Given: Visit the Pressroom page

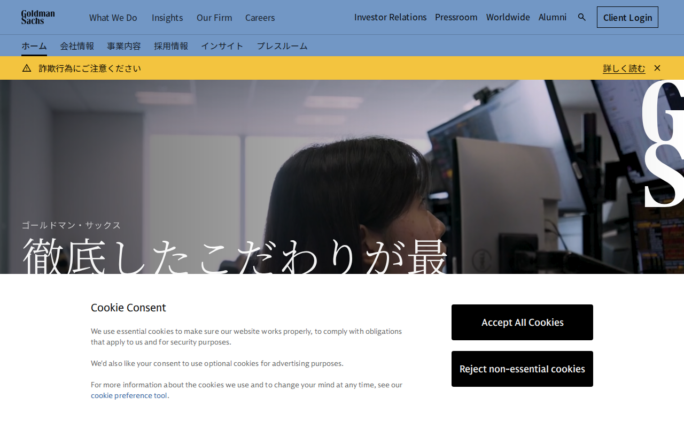Looking at the screenshot, I should (x=456, y=17).
